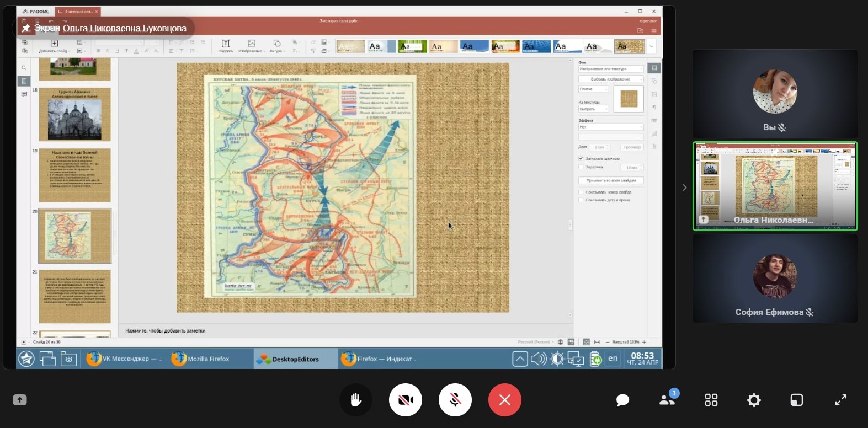Screen dimensions: 868x428
Task: Open shape settings sidebar icon
Action: (654, 81)
